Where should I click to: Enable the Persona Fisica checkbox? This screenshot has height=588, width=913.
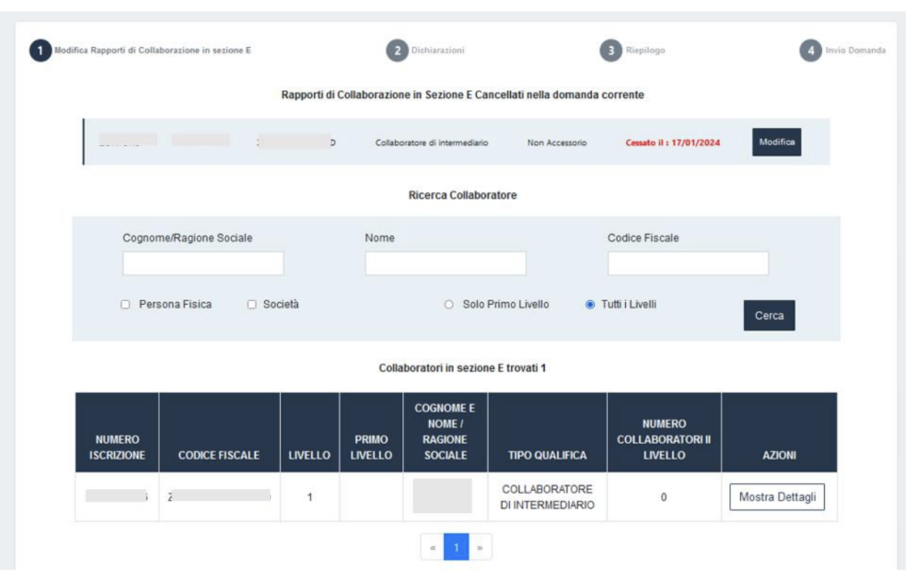tap(127, 303)
